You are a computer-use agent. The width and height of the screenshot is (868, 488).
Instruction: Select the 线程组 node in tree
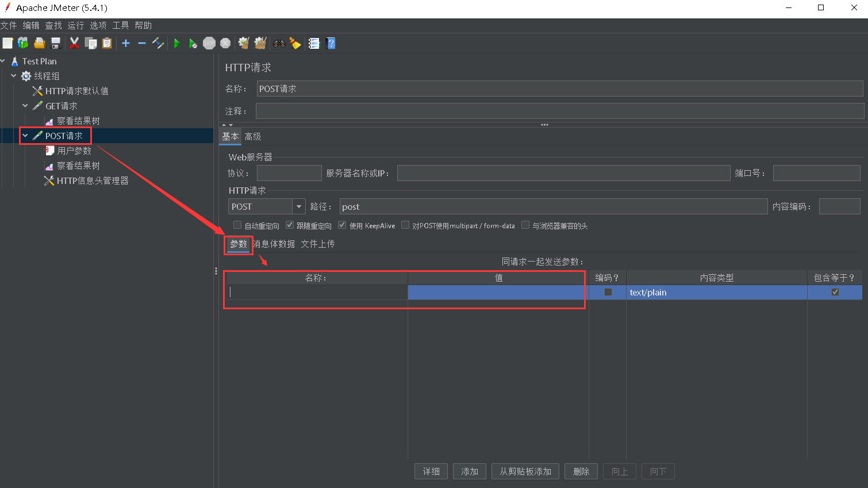(46, 76)
